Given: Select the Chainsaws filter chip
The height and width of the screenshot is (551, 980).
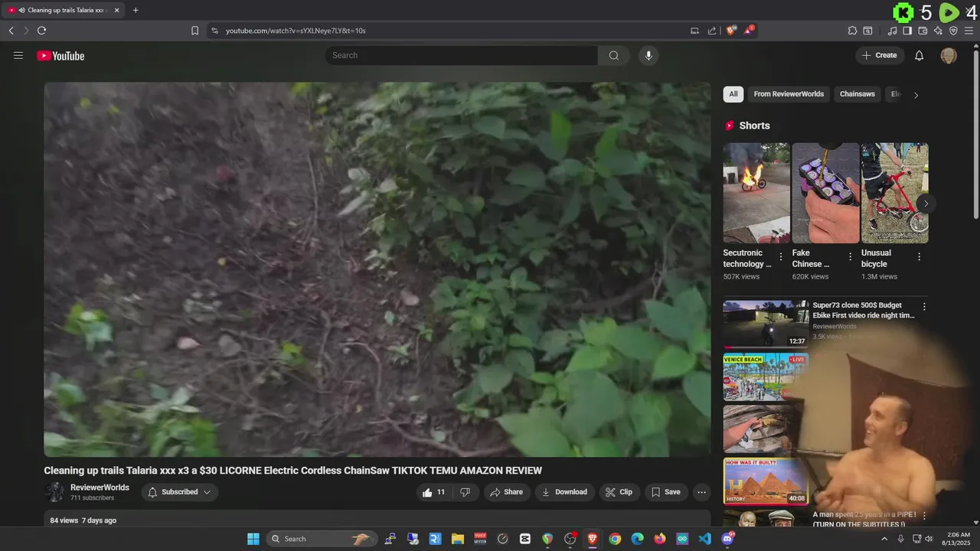Looking at the screenshot, I should point(857,94).
